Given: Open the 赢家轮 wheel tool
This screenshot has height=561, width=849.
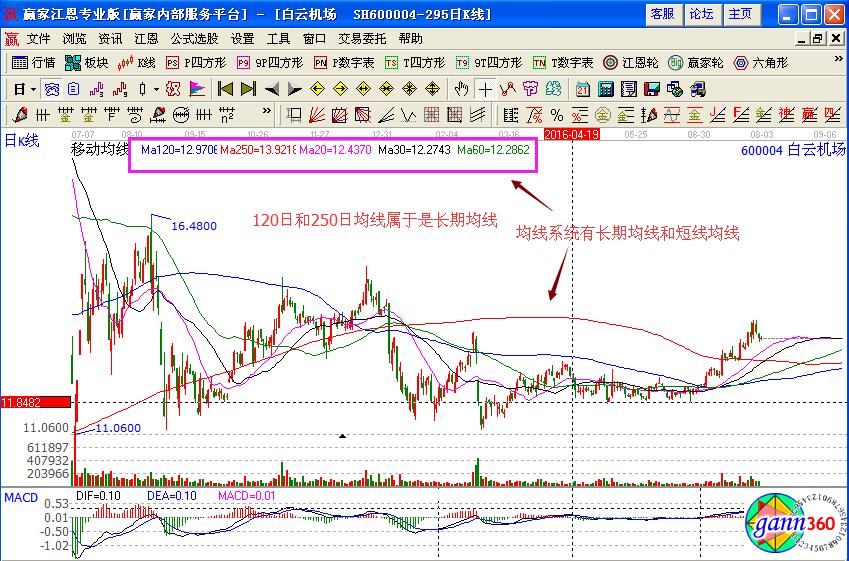Looking at the screenshot, I should point(695,62).
